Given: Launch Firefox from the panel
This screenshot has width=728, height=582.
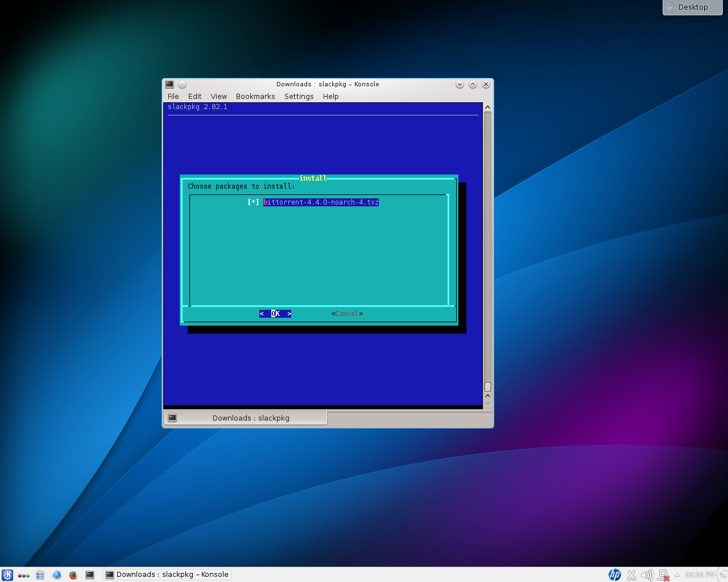Looking at the screenshot, I should click(73, 575).
